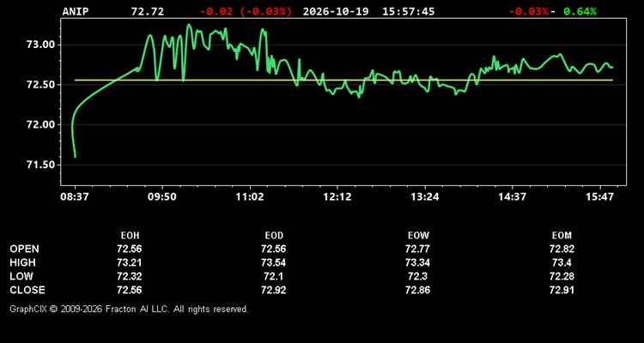Select the EOW close value 72.86
The width and height of the screenshot is (644, 343).
tap(417, 290)
